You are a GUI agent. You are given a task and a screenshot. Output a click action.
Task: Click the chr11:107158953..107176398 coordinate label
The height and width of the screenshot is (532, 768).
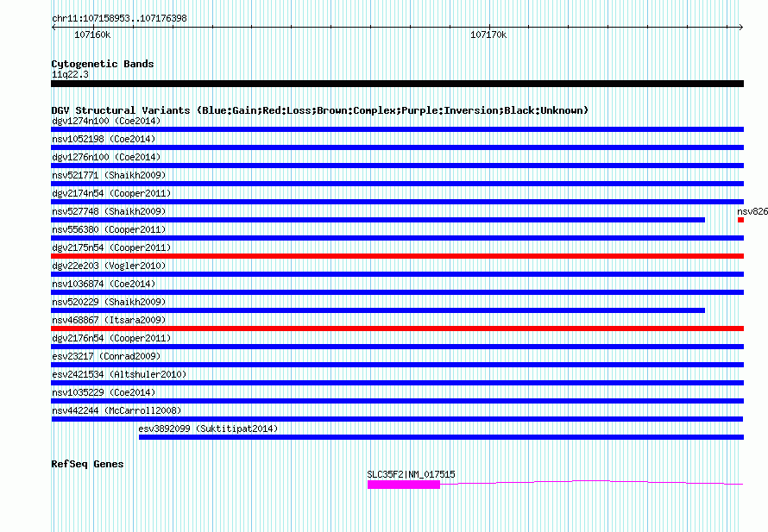tap(119, 18)
